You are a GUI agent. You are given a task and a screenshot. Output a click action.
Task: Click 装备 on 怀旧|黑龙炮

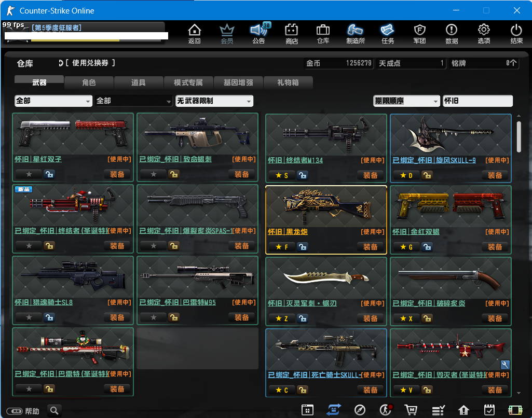[x=370, y=247]
